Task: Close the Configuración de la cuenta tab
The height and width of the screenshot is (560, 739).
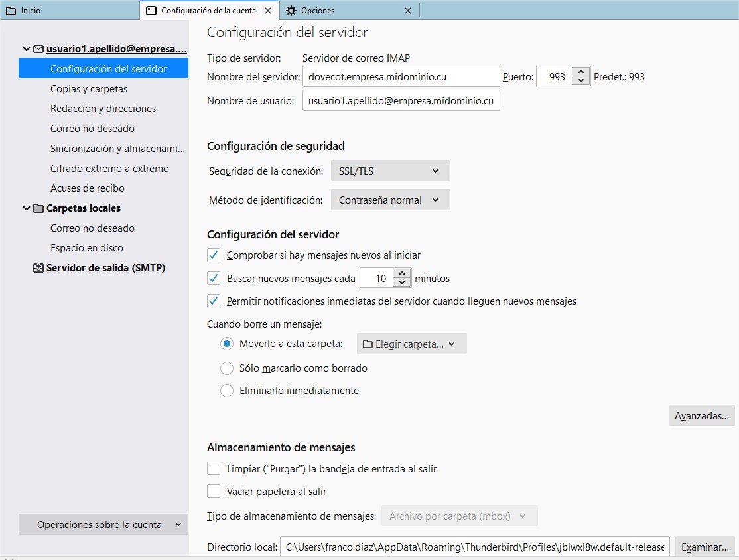Action: pyautogui.click(x=268, y=11)
